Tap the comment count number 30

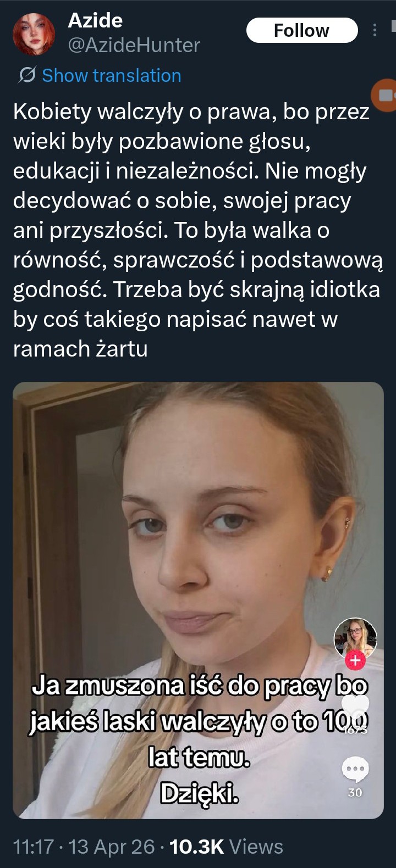pyautogui.click(x=355, y=793)
